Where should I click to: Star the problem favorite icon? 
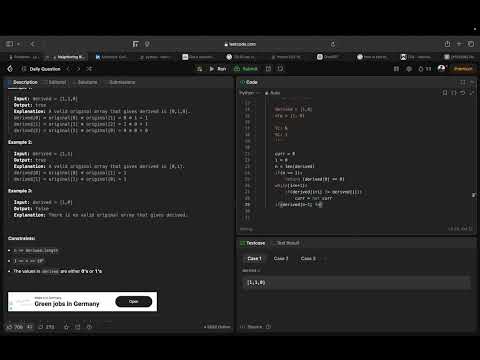point(66,327)
